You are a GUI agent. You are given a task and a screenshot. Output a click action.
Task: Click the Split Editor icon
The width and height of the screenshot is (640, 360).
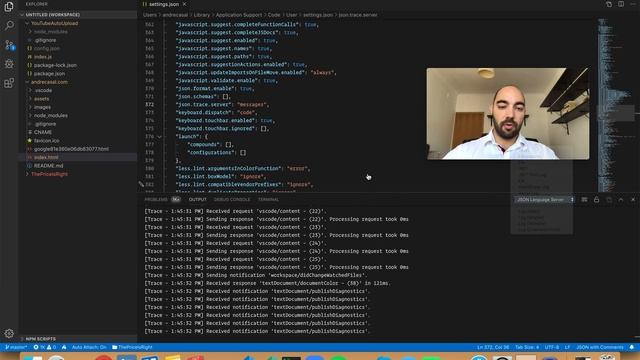point(621,4)
